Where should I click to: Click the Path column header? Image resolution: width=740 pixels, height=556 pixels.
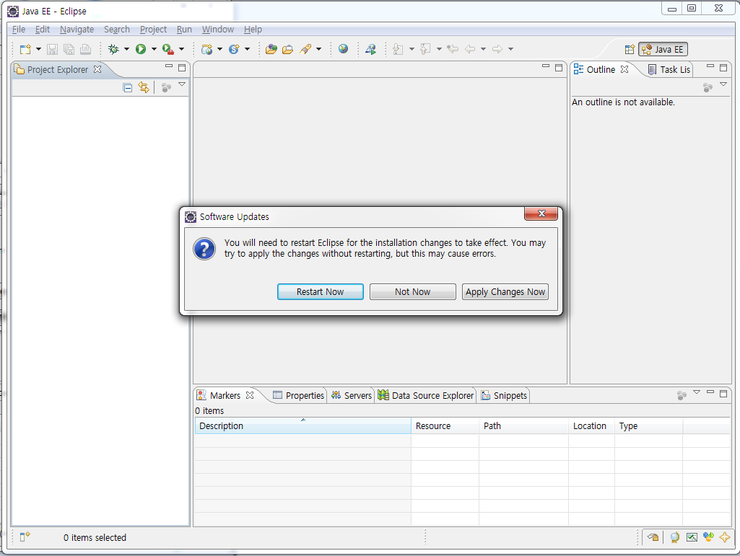point(524,426)
